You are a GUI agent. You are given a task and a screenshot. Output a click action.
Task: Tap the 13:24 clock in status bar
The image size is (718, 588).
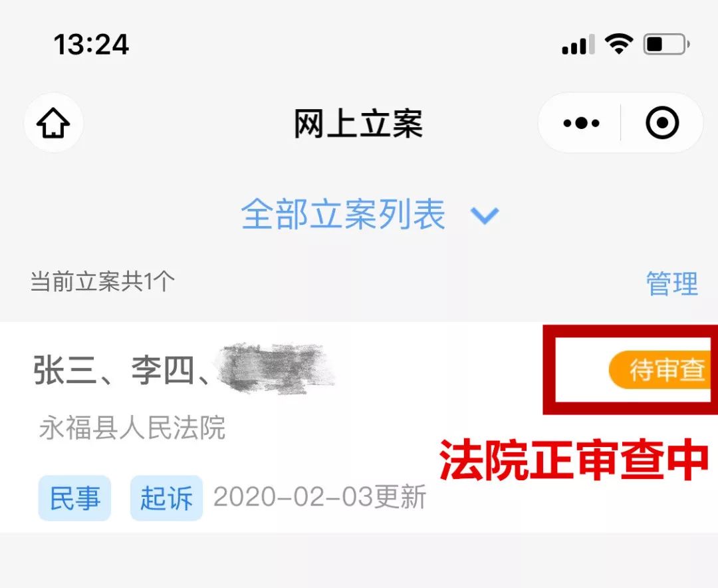coord(91,45)
